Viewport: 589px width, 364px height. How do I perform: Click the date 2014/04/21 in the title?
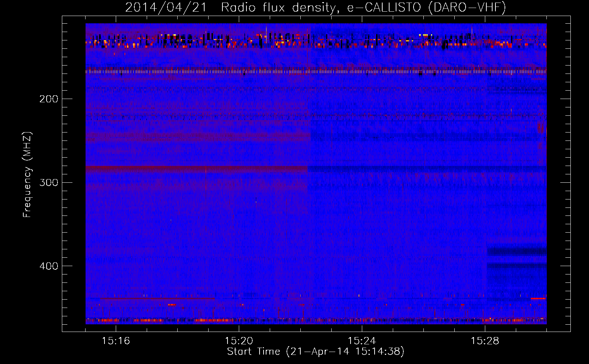pyautogui.click(x=166, y=8)
